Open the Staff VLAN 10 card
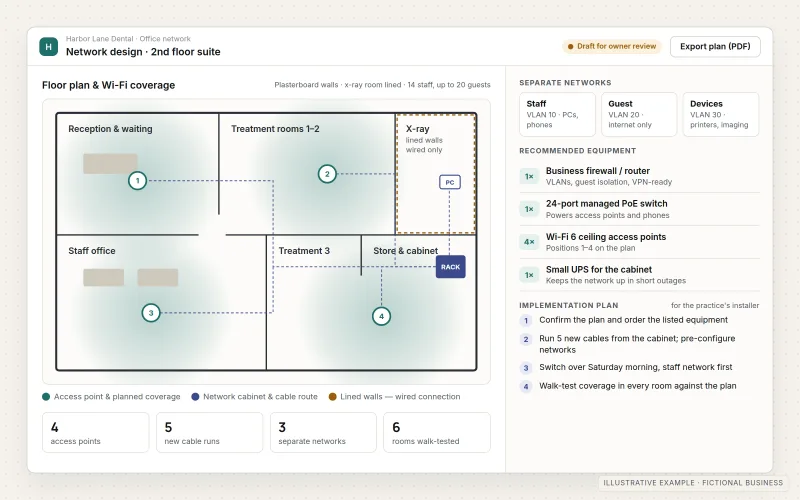 (x=557, y=114)
